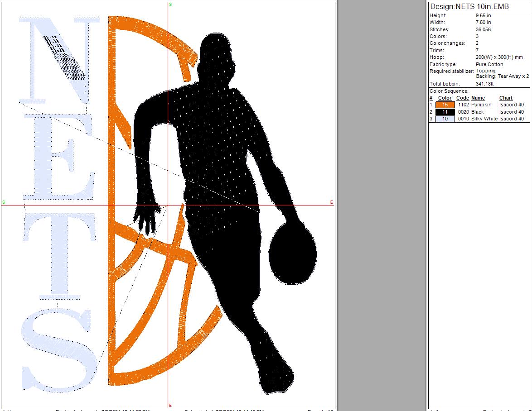Click the underlined Color column header

point(445,98)
